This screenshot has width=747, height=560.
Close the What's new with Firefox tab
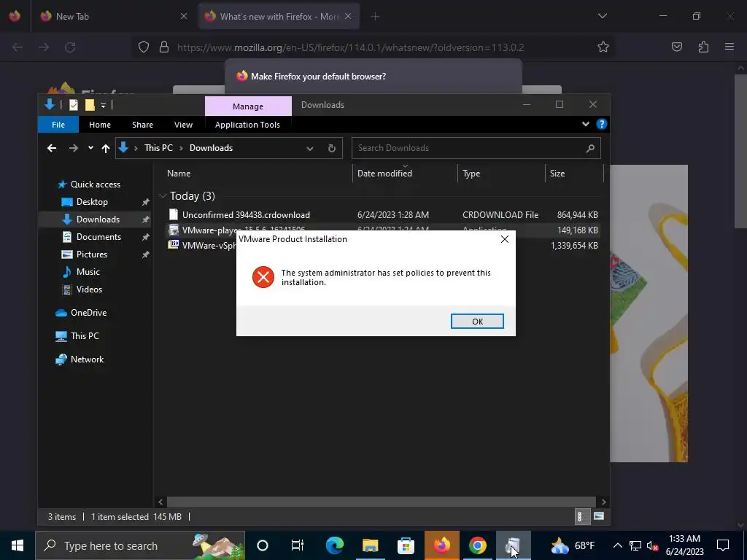tap(348, 16)
